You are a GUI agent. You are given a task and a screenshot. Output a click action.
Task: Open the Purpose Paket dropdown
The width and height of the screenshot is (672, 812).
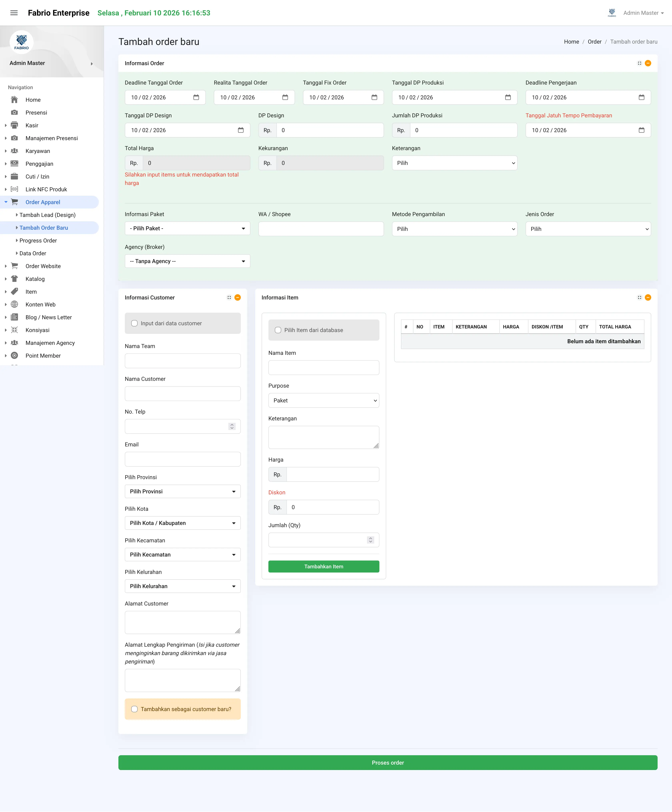pos(323,401)
